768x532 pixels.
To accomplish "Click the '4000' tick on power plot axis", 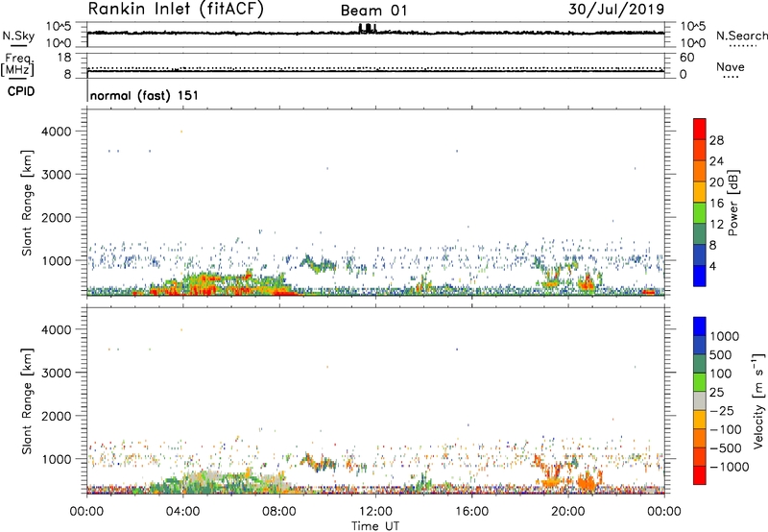I will 57,132.
